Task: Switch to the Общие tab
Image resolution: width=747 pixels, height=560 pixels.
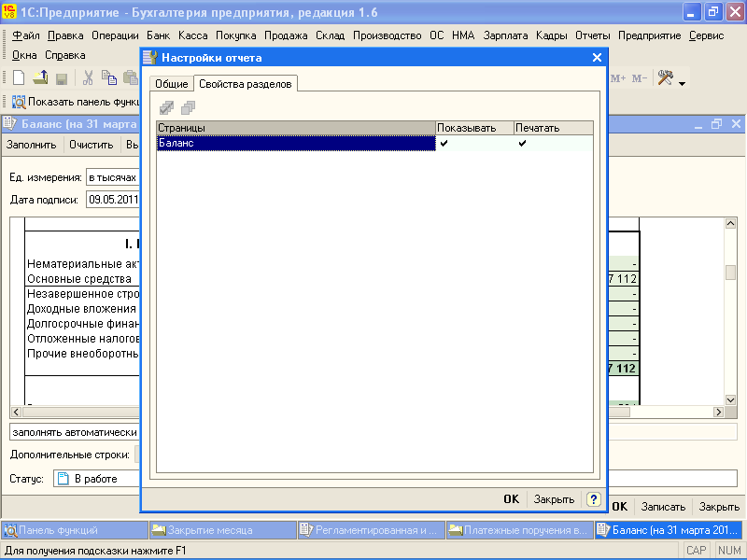Action: tap(172, 84)
